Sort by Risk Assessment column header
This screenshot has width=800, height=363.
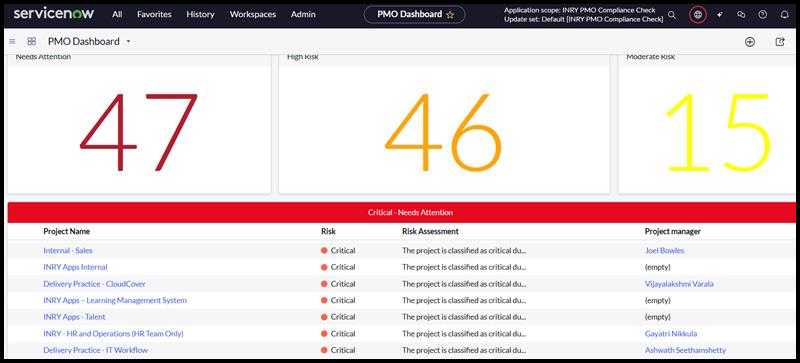pos(430,231)
